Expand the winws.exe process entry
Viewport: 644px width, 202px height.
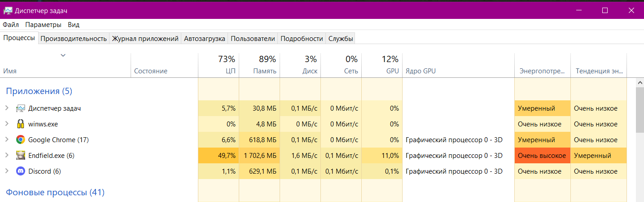(7, 124)
